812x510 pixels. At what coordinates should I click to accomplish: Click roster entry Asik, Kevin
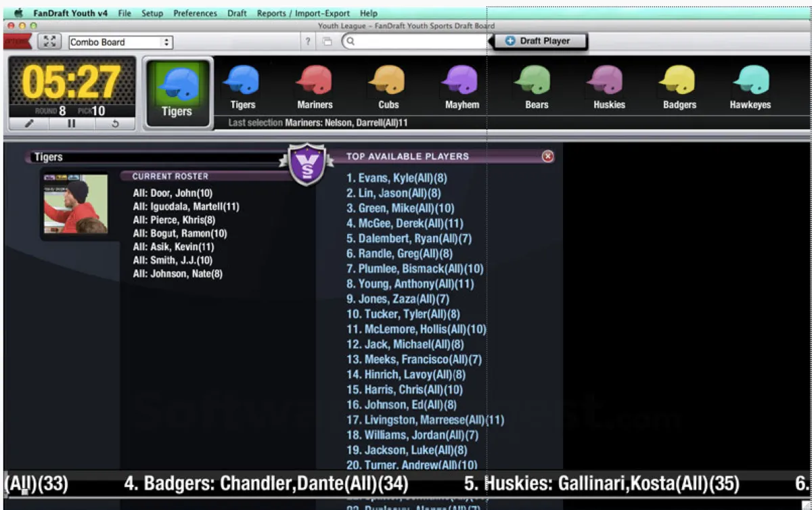(174, 247)
